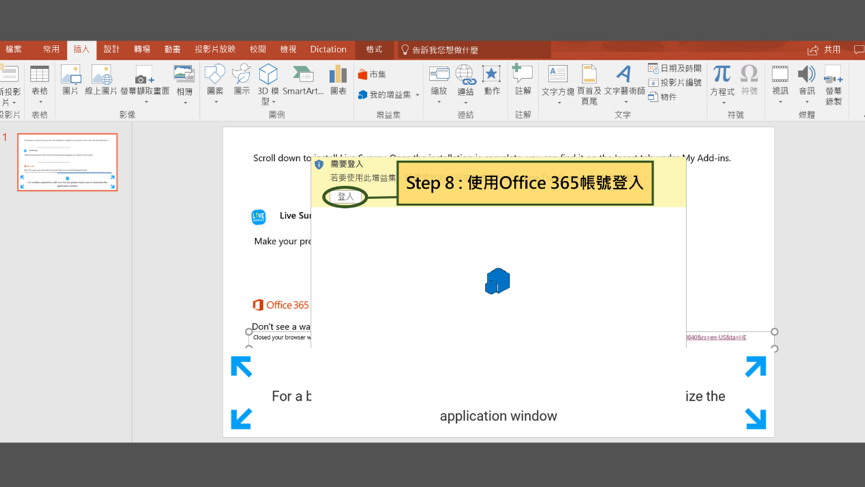
Task: Expand the Shapes dropdown arrow
Action: point(216,102)
